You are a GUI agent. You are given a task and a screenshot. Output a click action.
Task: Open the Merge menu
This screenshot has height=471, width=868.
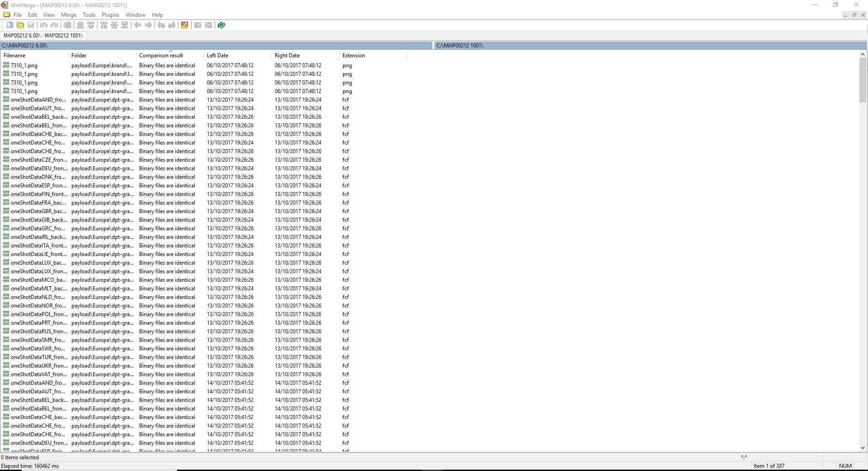pos(69,15)
